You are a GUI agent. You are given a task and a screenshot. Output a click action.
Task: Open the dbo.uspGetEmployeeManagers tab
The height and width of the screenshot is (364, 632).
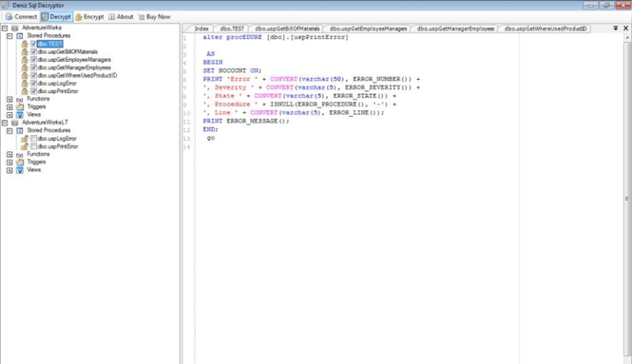tap(368, 29)
